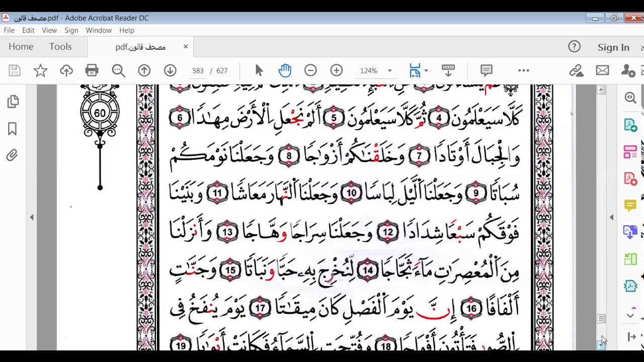Viewport: 644px width, 362px height.
Task: Click the Sign In link
Action: click(613, 47)
